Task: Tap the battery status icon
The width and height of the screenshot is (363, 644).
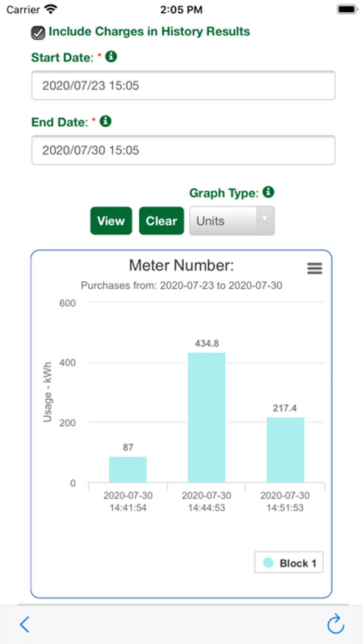Action: 347,9
